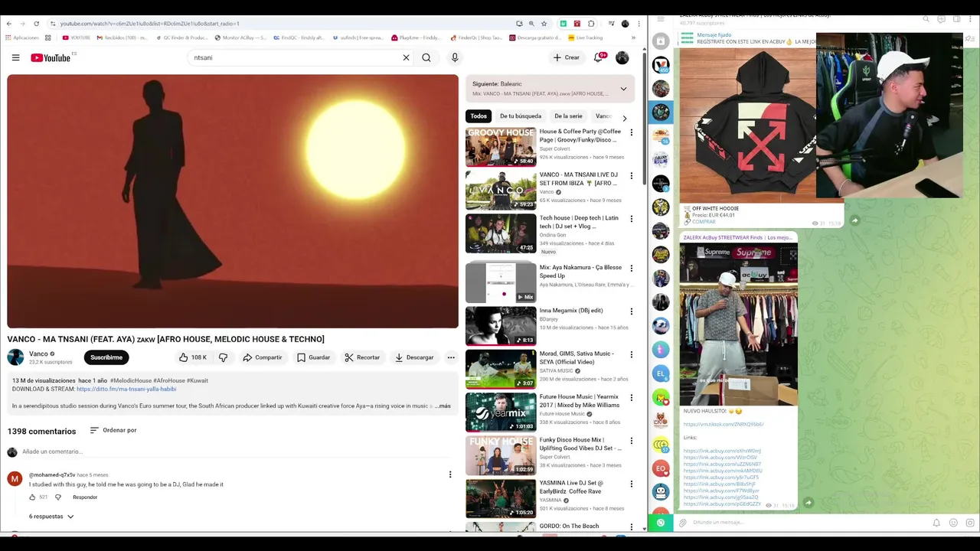The image size is (980, 551).
Task: Download the video with 'Descargar'
Action: click(x=414, y=357)
